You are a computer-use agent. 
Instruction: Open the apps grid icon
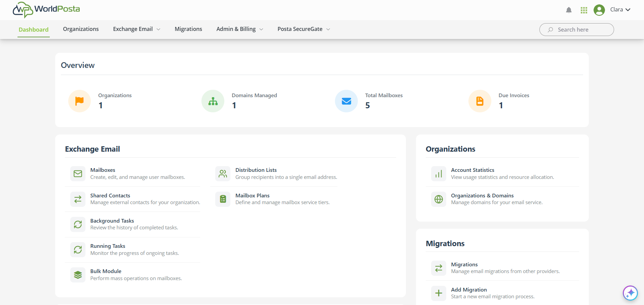tap(584, 10)
